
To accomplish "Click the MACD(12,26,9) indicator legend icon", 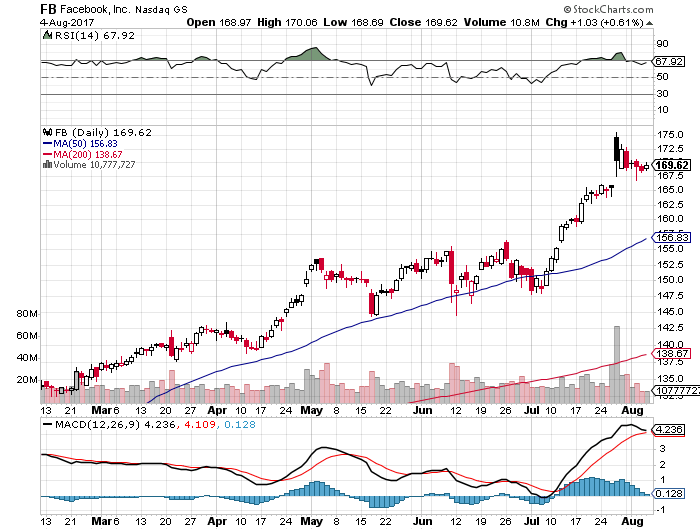I will 46,425.
